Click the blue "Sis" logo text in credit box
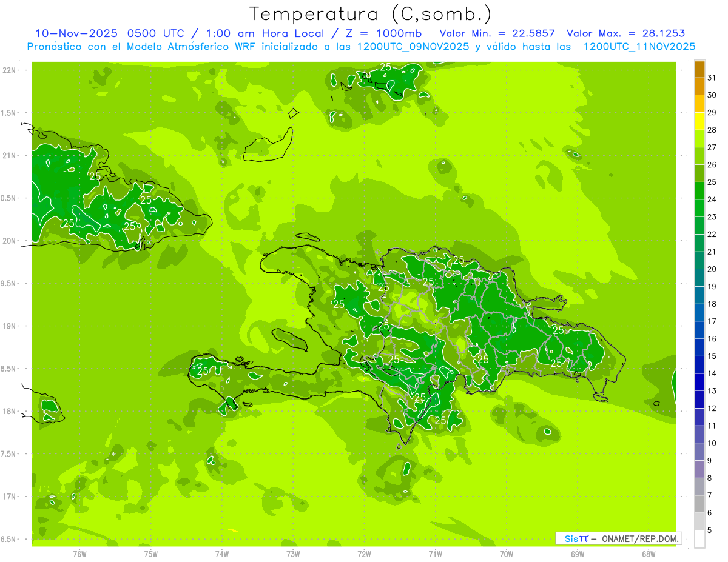The width and height of the screenshot is (728, 562). click(570, 538)
